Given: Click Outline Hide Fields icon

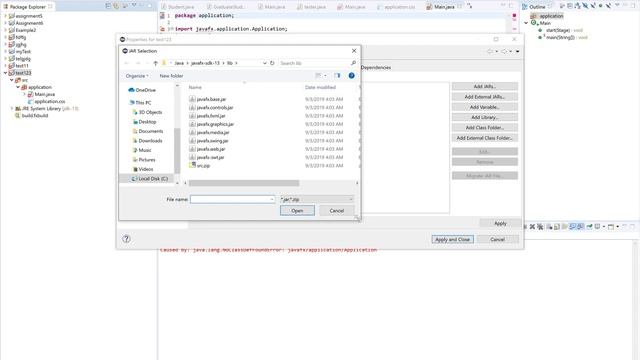Looking at the screenshot, I should [x=585, y=6].
